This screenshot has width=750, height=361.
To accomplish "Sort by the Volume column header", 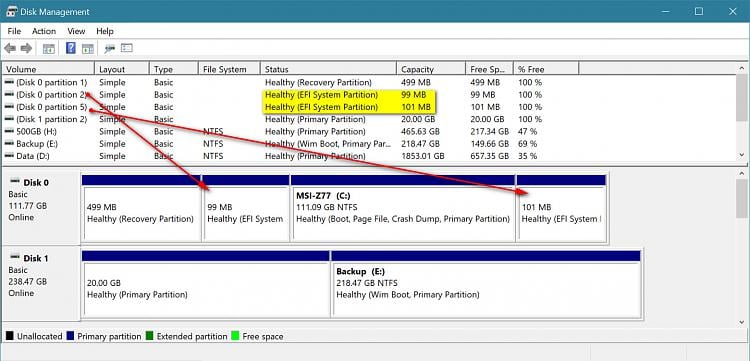I will pos(48,69).
